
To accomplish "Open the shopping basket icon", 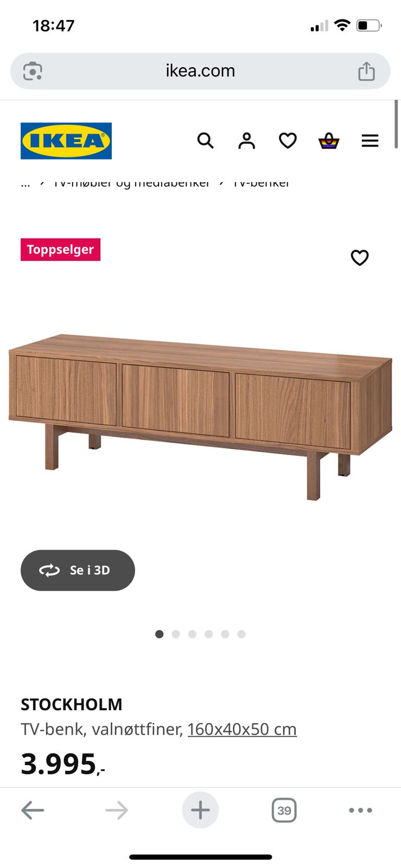I will pos(329,141).
